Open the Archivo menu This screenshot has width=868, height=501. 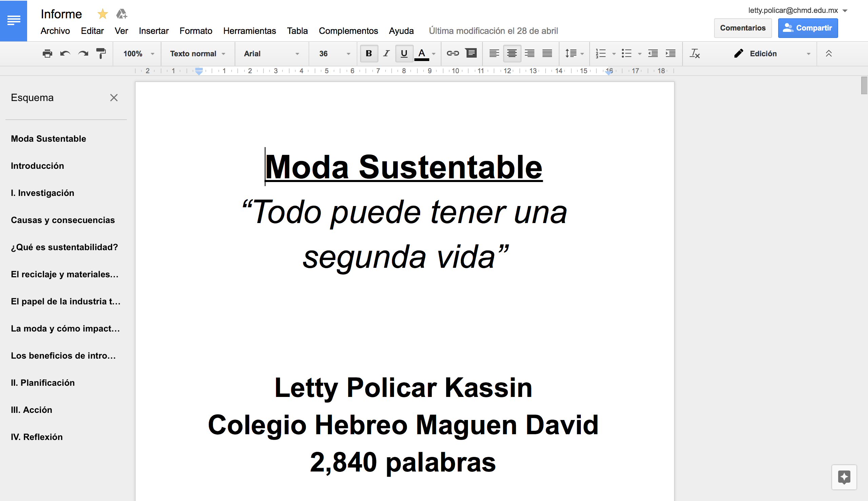click(55, 31)
